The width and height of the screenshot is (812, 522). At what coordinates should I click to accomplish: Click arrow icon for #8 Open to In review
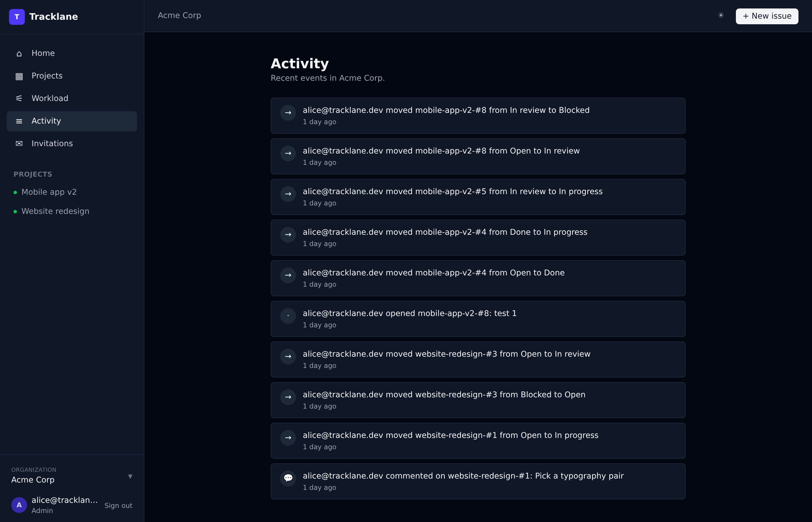tap(288, 153)
